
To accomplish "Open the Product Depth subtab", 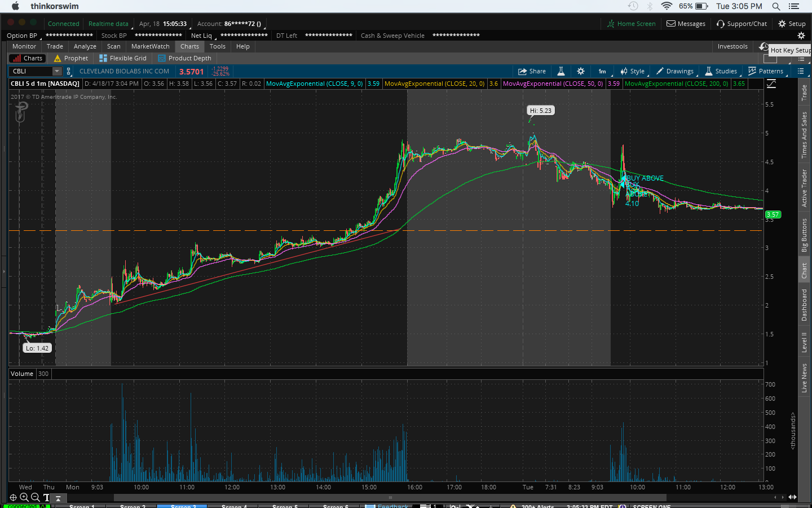I will pyautogui.click(x=184, y=58).
